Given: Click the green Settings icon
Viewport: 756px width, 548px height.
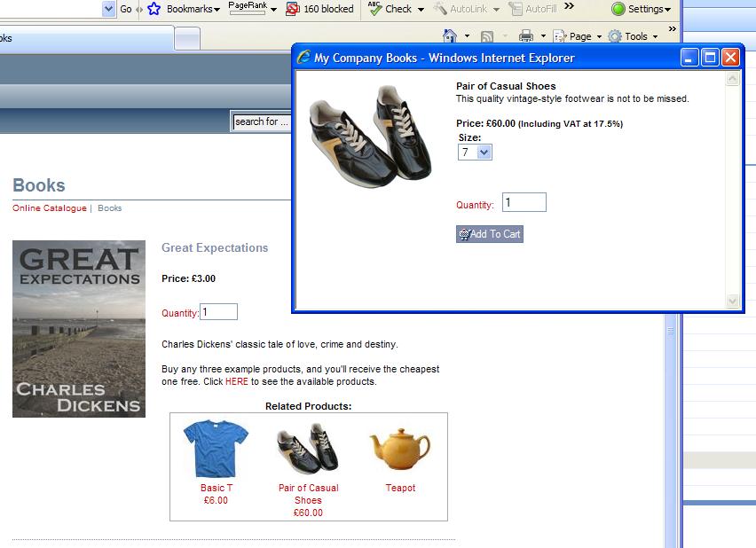Looking at the screenshot, I should pyautogui.click(x=618, y=9).
